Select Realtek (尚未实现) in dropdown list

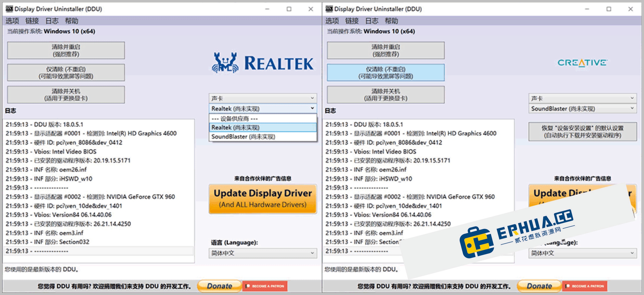point(263,127)
